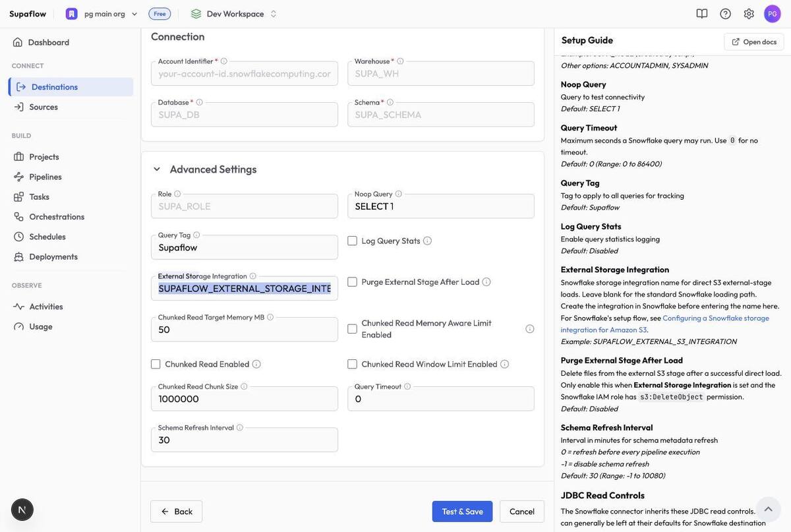Show info icon next to Log Query Stats
The image size is (791, 532).
427,241
